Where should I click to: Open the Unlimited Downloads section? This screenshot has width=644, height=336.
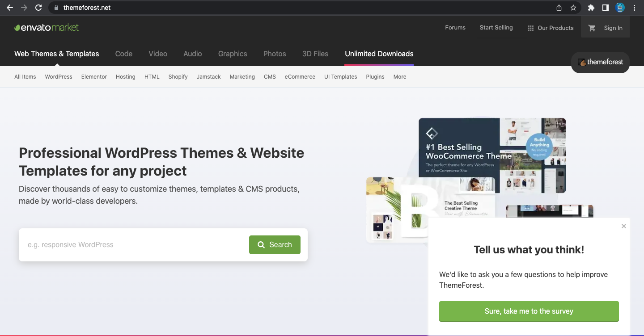tap(379, 54)
